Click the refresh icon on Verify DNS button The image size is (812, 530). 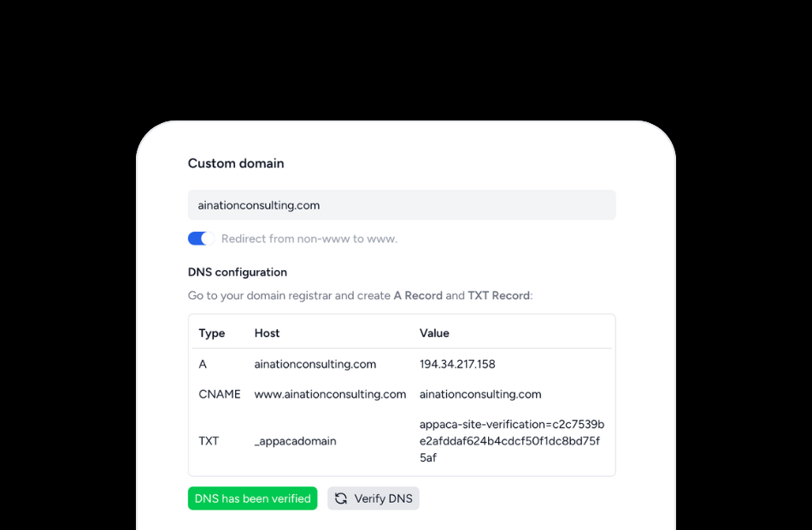point(341,498)
